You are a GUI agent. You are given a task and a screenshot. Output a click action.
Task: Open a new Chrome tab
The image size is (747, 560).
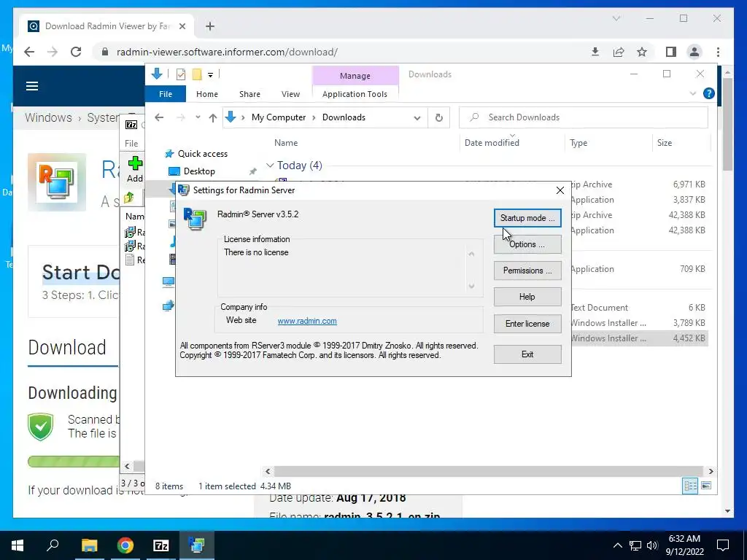tap(210, 26)
